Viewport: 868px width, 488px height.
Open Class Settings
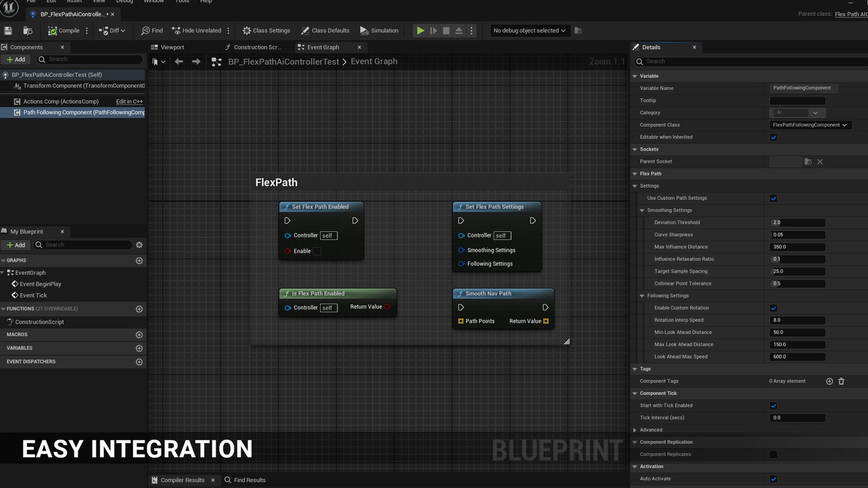[267, 30]
